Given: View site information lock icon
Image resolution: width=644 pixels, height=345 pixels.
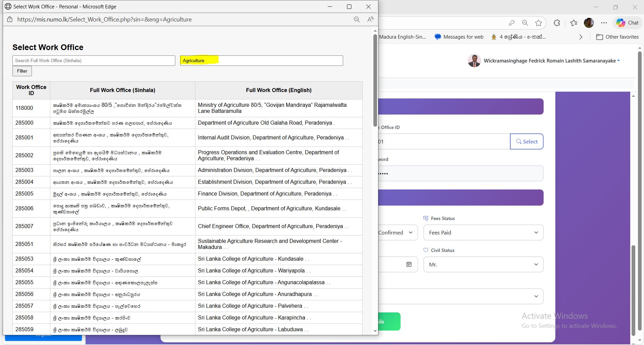Looking at the screenshot, I should coord(10,19).
